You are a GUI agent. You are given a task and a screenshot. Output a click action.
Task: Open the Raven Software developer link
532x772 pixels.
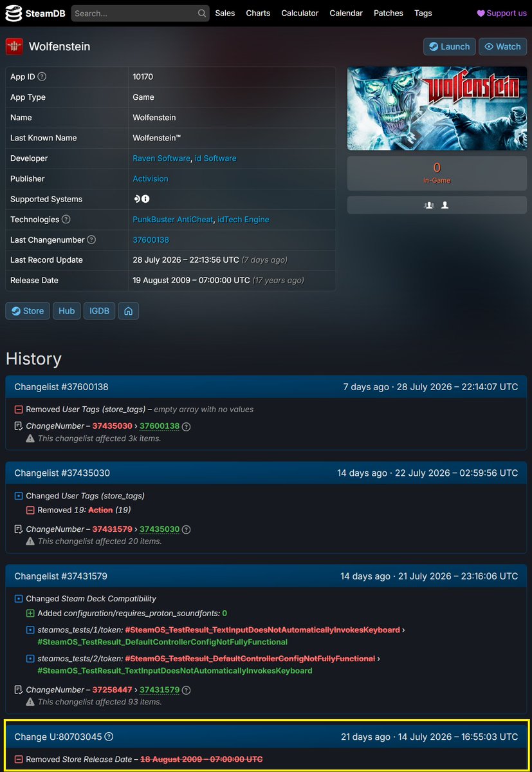(x=161, y=158)
